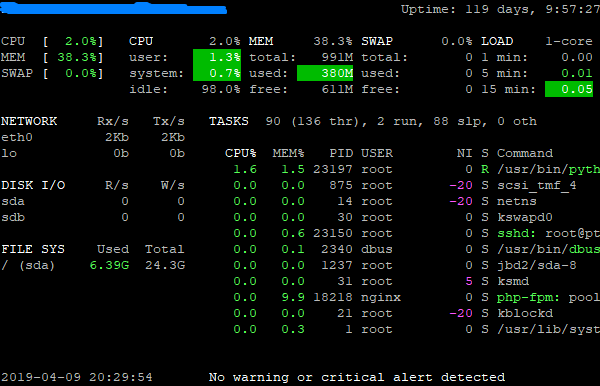Click the No warning or critical alert message
Image resolution: width=600 pixels, height=386 pixels.
357,378
